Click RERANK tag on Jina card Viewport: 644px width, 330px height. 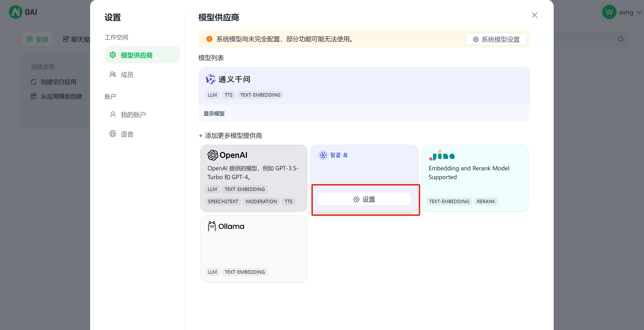(x=486, y=201)
